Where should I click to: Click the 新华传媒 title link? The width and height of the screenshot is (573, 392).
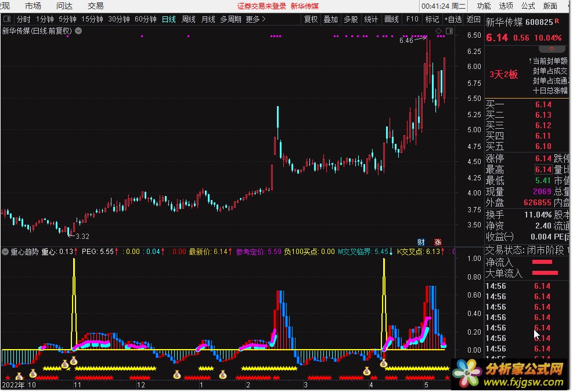click(305, 6)
